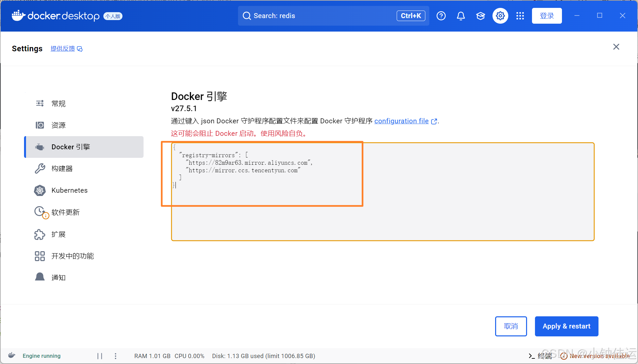
Task: Click the aliyuncs mirror URL line
Action: point(249,163)
